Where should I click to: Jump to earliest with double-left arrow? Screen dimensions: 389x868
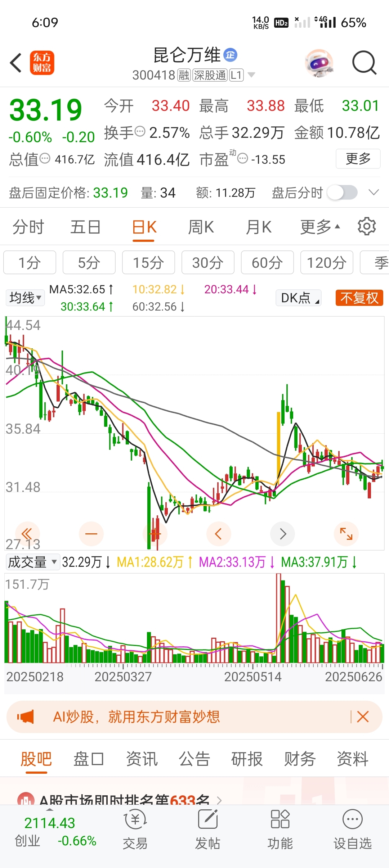(x=27, y=534)
